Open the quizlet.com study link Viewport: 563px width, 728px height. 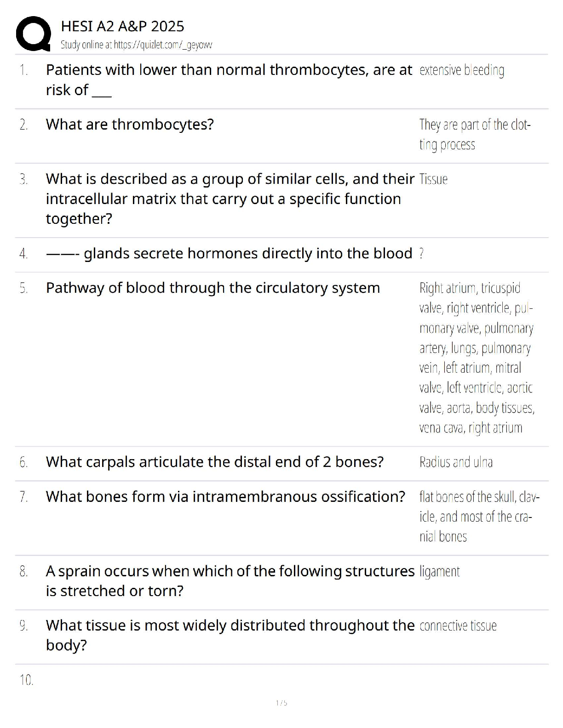tap(136, 45)
